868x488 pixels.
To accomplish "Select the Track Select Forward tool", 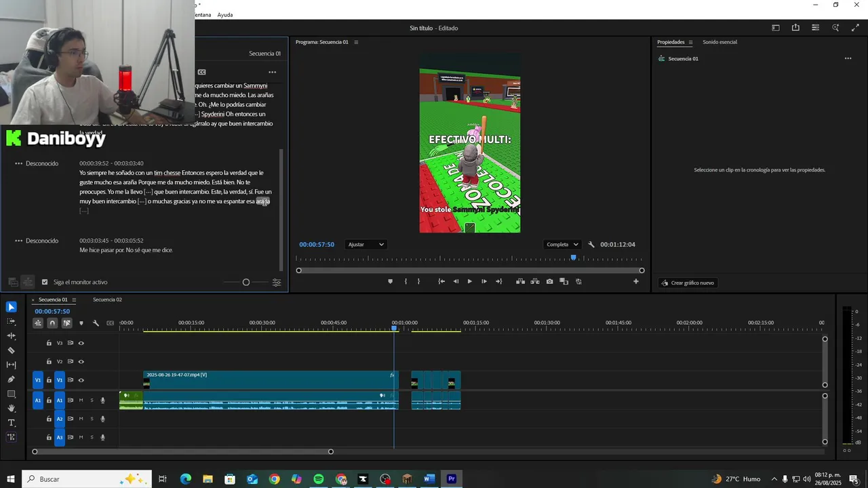I will pos(11,321).
